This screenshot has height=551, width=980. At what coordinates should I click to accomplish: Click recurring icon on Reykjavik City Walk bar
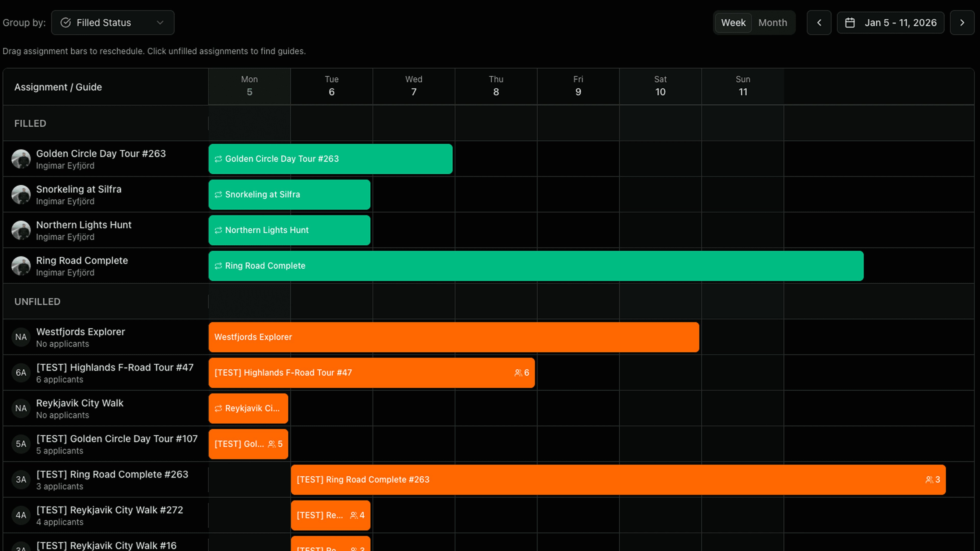pyautogui.click(x=218, y=409)
